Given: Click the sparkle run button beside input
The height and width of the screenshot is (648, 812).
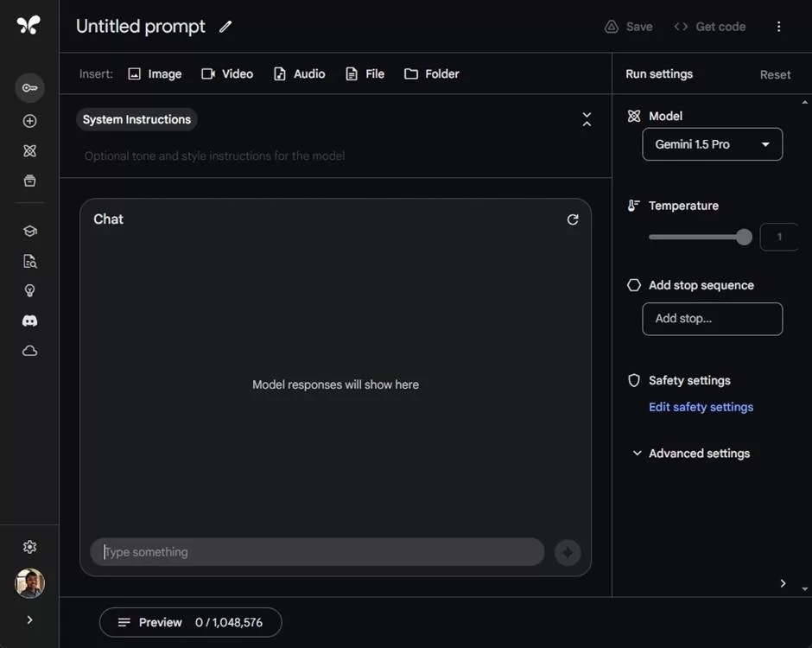Looking at the screenshot, I should [x=568, y=552].
